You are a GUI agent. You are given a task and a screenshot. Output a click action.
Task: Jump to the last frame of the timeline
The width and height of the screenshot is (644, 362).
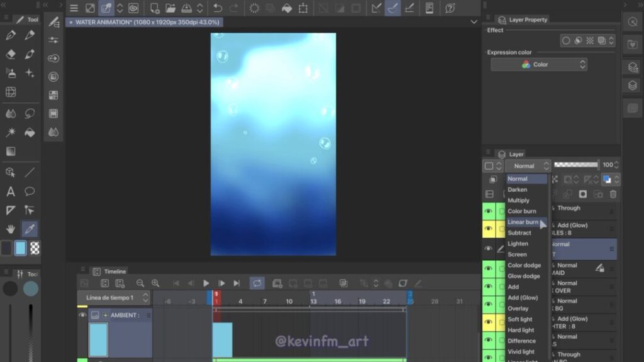(x=236, y=283)
